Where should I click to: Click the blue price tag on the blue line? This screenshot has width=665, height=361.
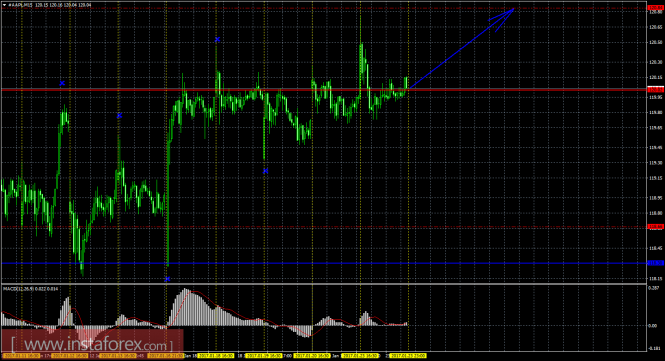656,263
